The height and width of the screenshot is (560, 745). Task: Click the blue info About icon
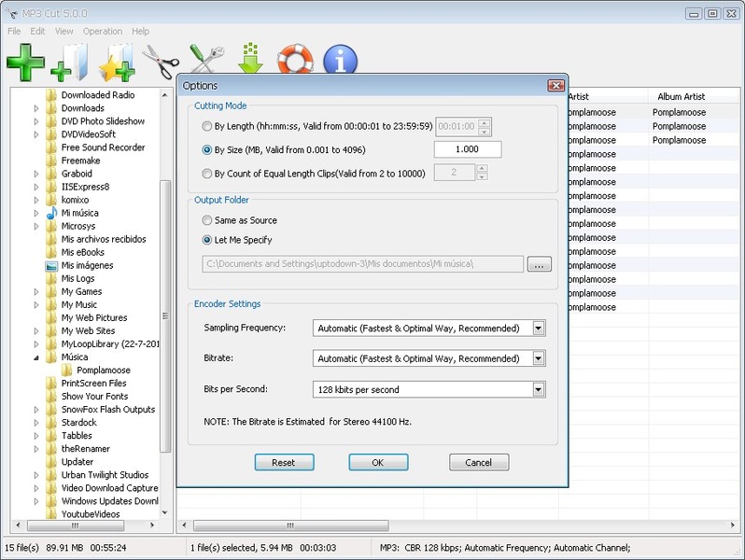(340, 60)
